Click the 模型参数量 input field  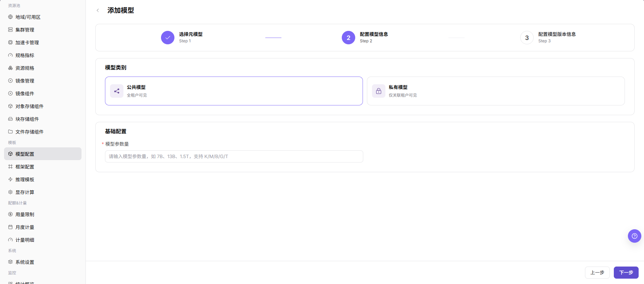click(234, 156)
